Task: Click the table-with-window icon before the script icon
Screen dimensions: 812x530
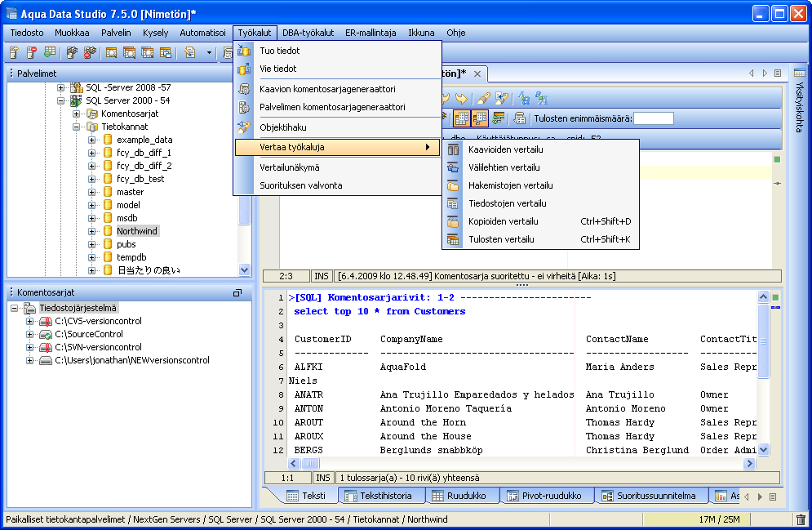Action: coord(165,52)
